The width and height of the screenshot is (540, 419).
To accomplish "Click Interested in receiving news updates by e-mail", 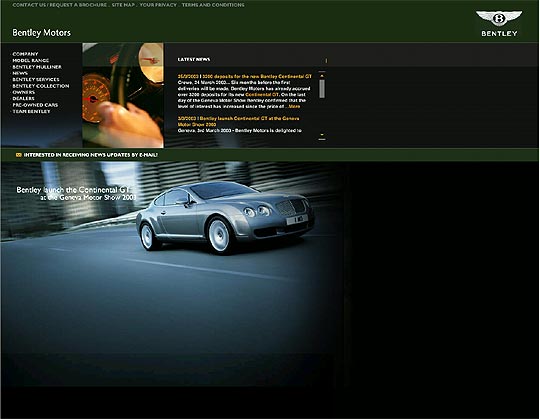I will point(91,155).
